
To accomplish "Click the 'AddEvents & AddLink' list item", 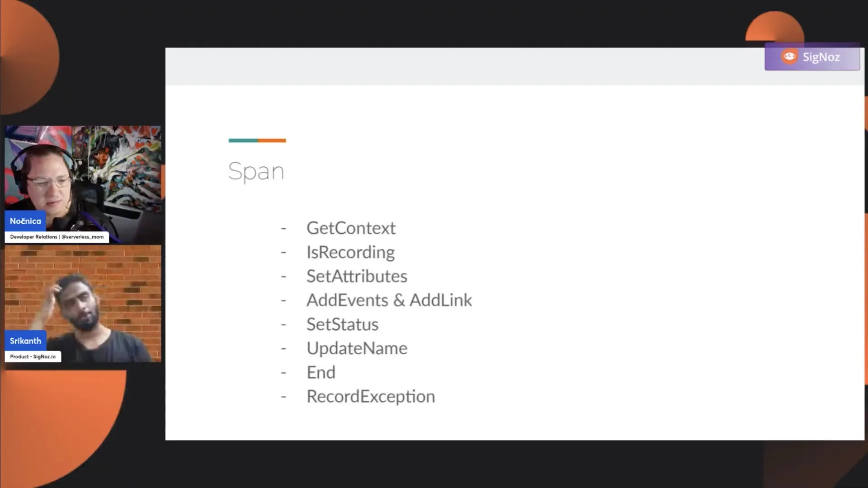I will click(x=389, y=300).
